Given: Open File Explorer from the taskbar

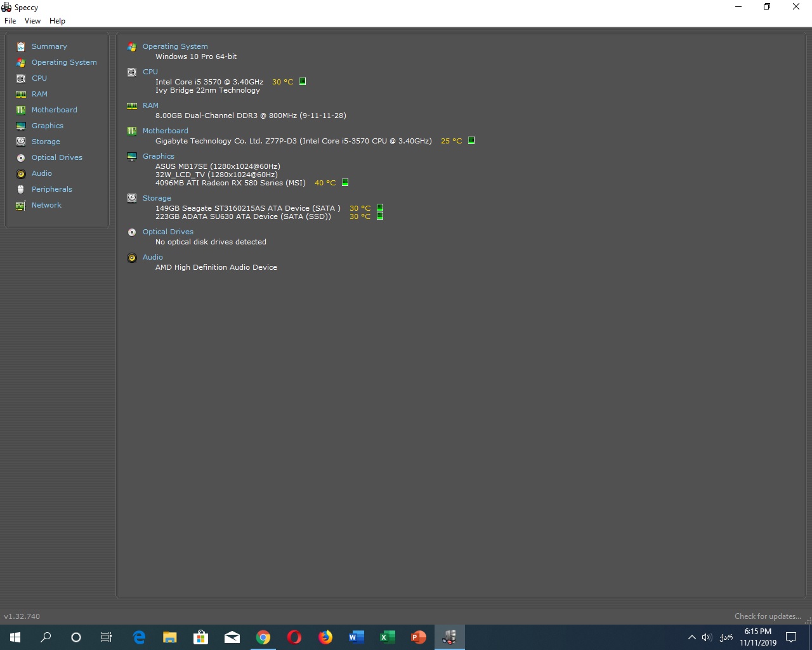Looking at the screenshot, I should [x=170, y=637].
